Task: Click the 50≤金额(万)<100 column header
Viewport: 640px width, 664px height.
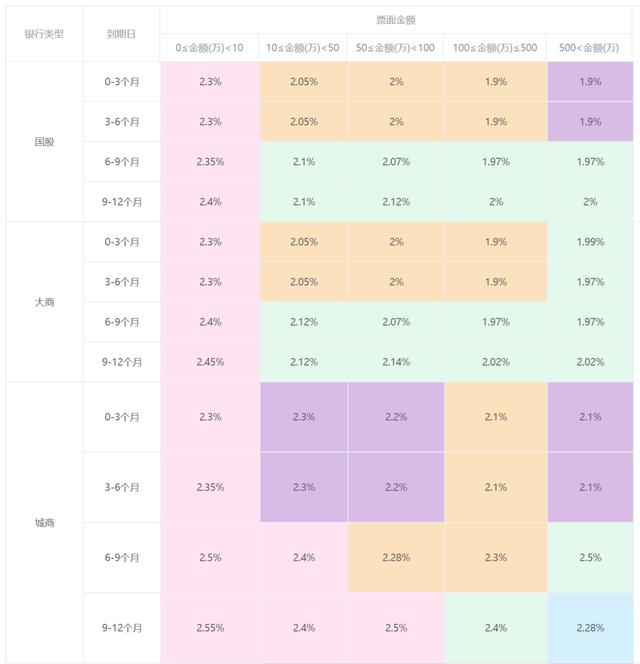Action: pos(395,48)
